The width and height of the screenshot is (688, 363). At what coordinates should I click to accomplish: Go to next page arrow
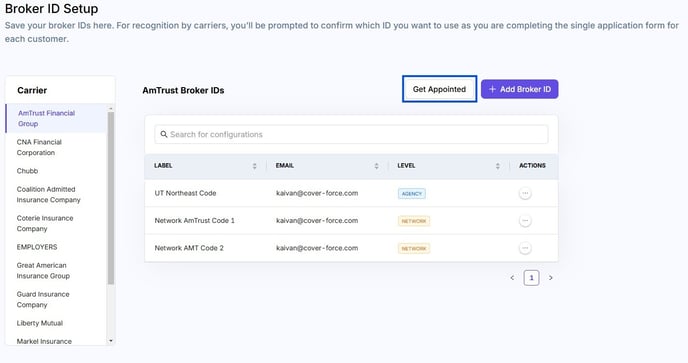551,278
